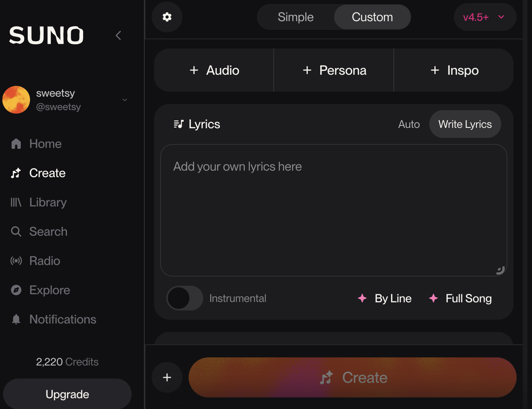The image size is (532, 409).
Task: Switch to the Simple tab
Action: [x=296, y=17]
